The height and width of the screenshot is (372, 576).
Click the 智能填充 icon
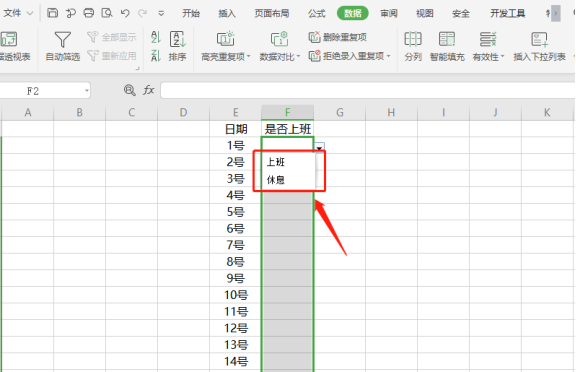[447, 39]
